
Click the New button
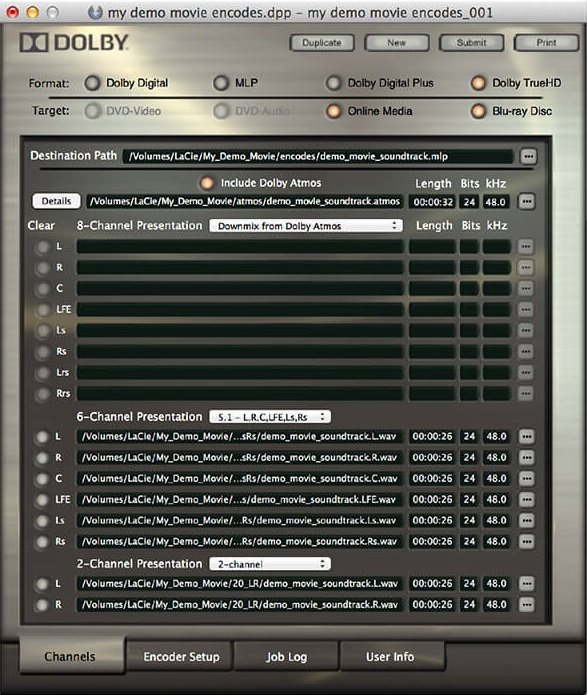396,43
